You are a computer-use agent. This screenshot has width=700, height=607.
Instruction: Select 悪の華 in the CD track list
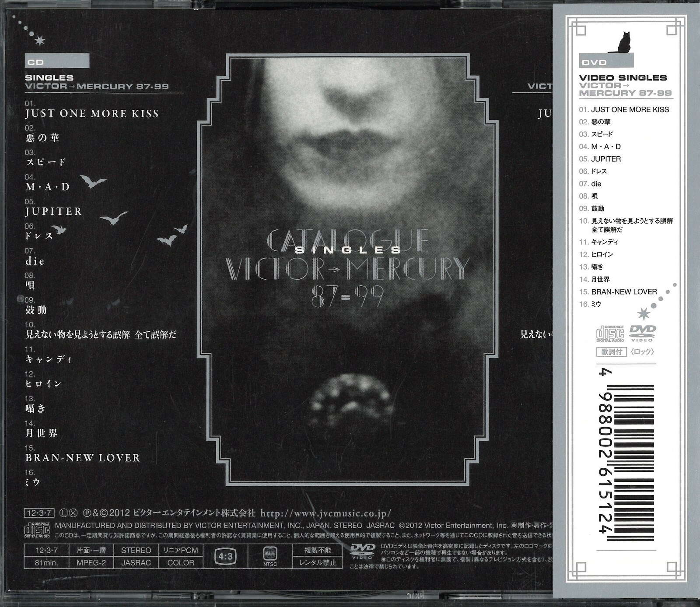42,138
